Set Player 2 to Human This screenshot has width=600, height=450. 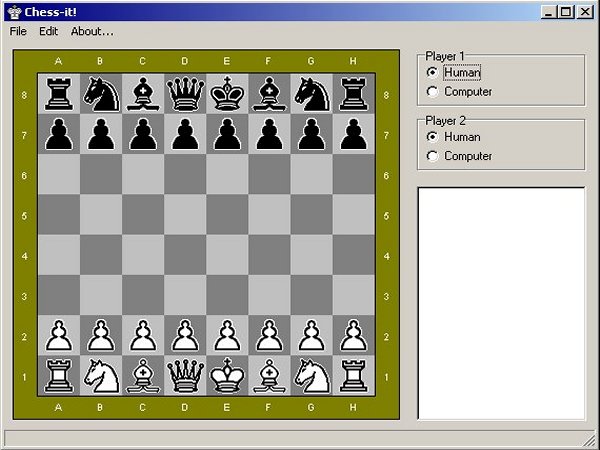433,137
